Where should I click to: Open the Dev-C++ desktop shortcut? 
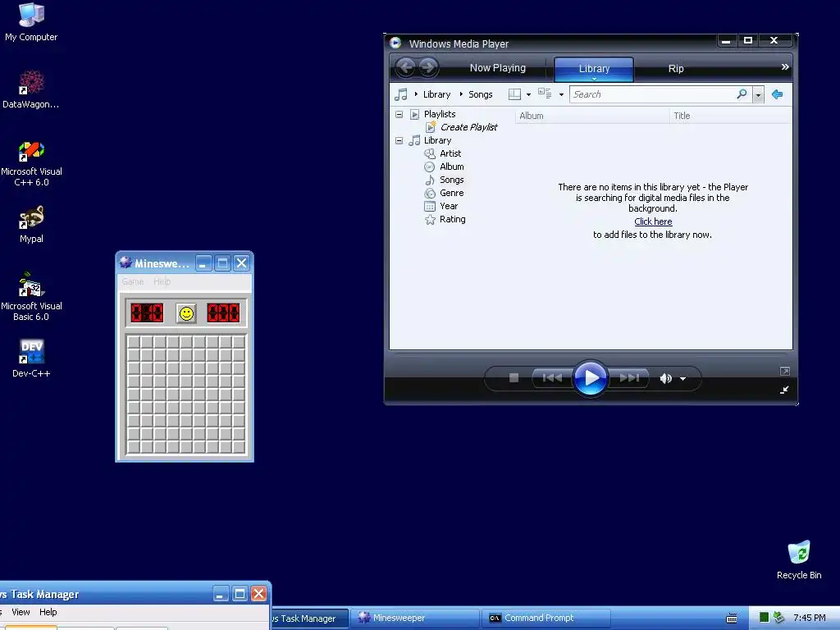pyautogui.click(x=31, y=358)
